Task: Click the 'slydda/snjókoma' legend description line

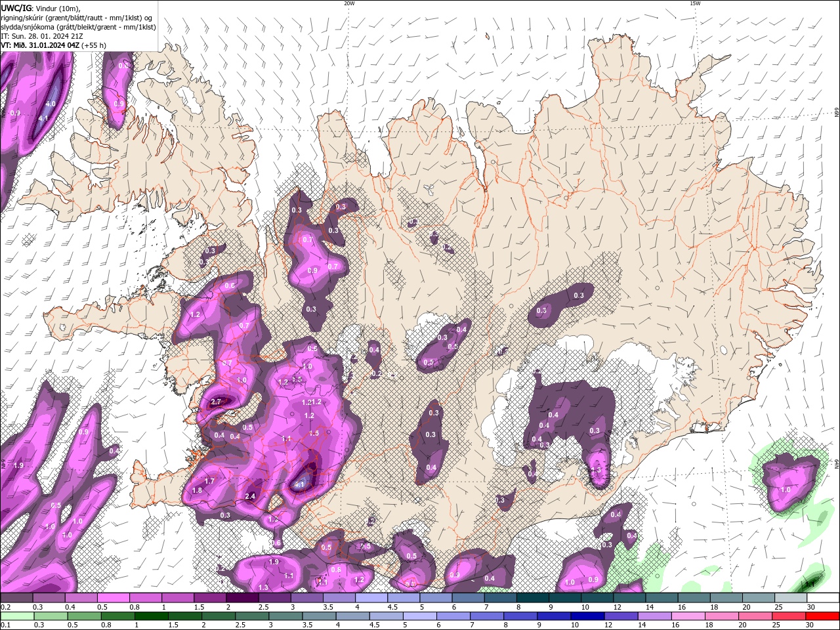Action: click(79, 26)
